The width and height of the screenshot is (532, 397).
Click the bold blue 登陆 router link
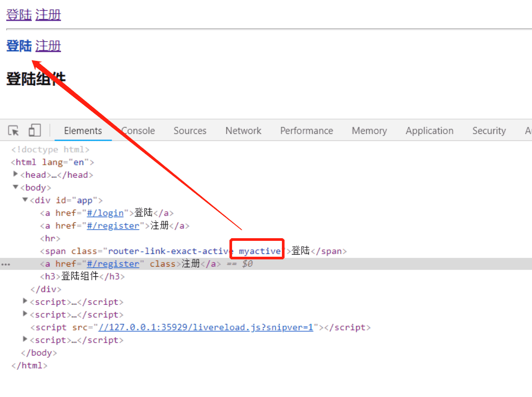click(19, 46)
